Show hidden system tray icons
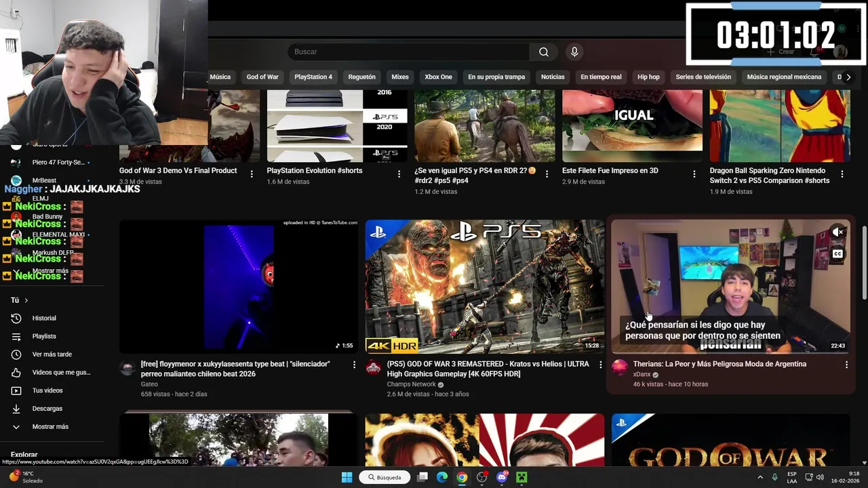 point(759,477)
